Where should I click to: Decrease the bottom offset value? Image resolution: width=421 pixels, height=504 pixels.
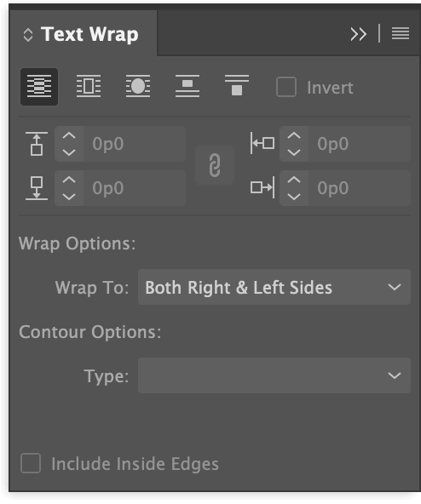click(x=69, y=197)
